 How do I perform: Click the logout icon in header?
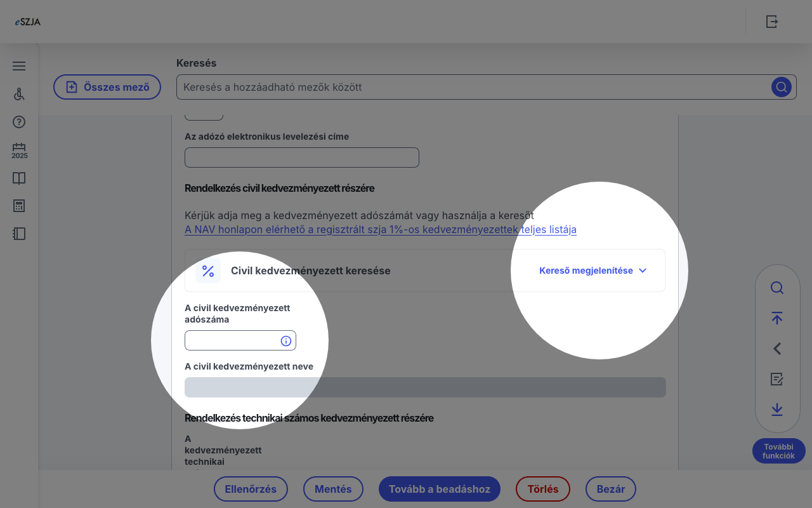click(771, 22)
